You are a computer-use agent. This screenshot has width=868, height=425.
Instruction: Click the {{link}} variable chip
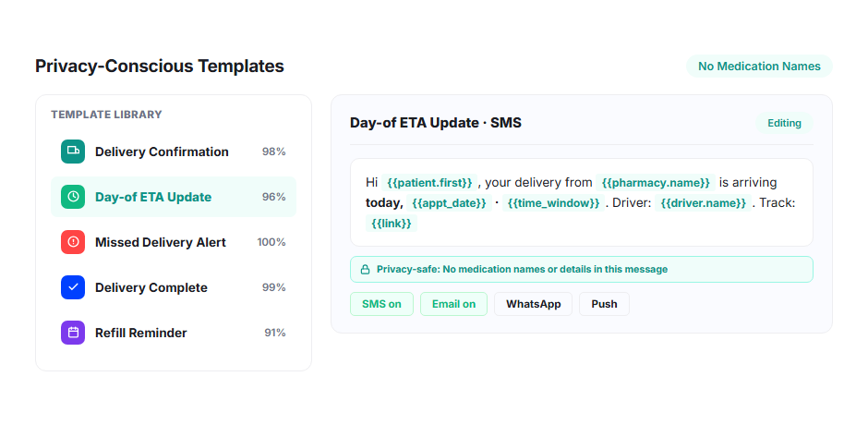391,224
